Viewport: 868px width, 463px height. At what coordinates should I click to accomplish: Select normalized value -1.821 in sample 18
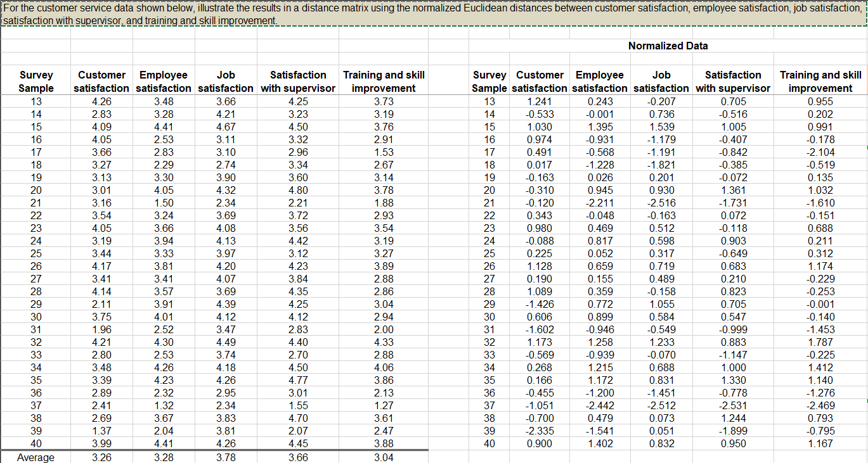pos(662,165)
